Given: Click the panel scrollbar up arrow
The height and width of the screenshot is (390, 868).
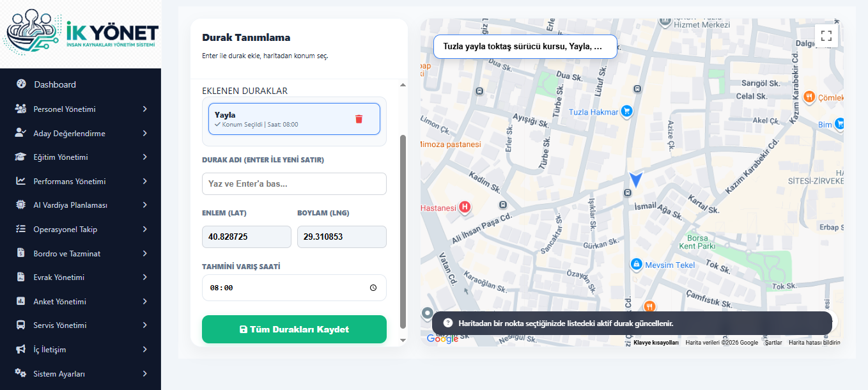Looking at the screenshot, I should 403,85.
